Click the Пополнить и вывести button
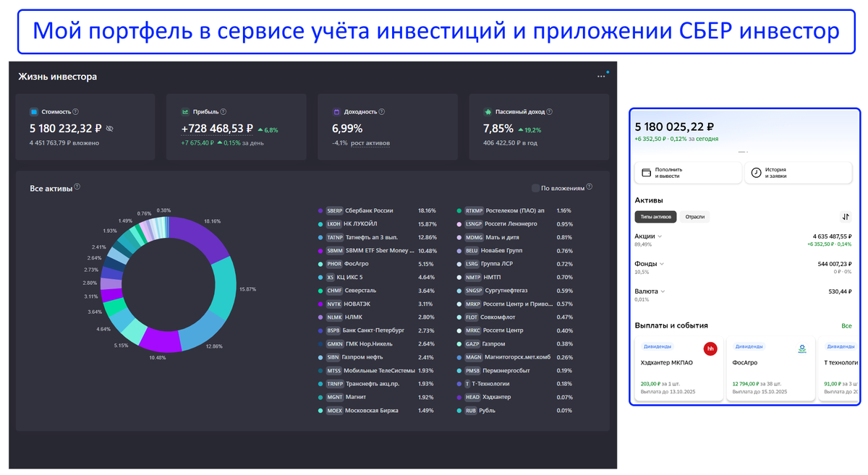The image size is (868, 475). click(688, 173)
